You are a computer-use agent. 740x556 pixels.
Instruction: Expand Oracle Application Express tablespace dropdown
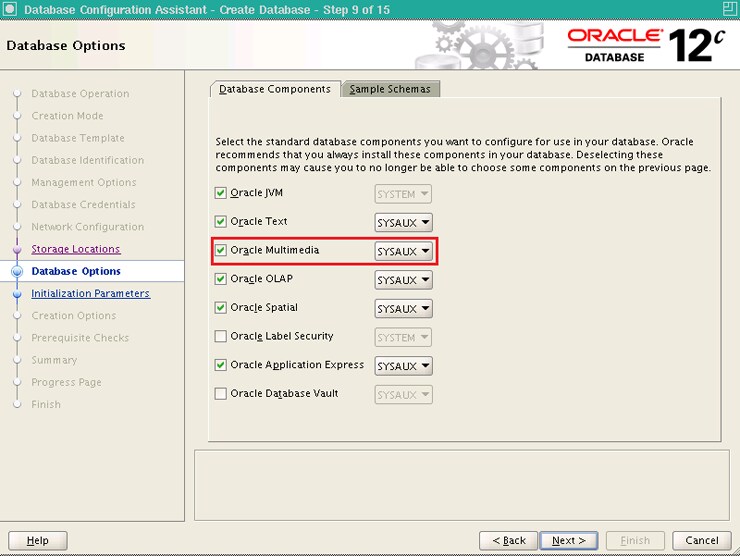[403, 366]
